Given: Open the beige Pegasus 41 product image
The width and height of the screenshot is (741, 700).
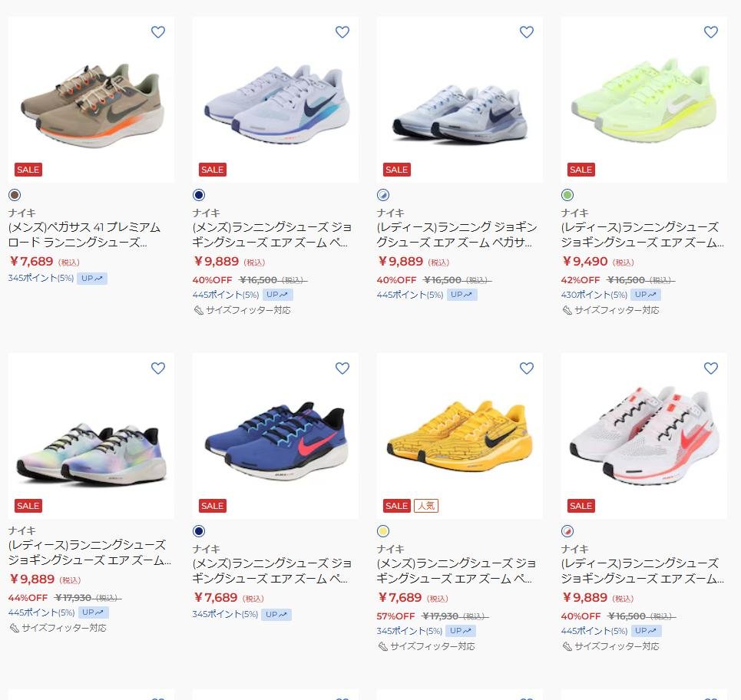Looking at the screenshot, I should click(91, 100).
